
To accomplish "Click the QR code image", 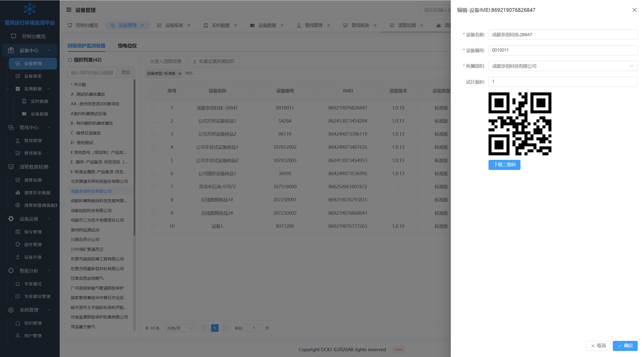I will click(x=520, y=124).
